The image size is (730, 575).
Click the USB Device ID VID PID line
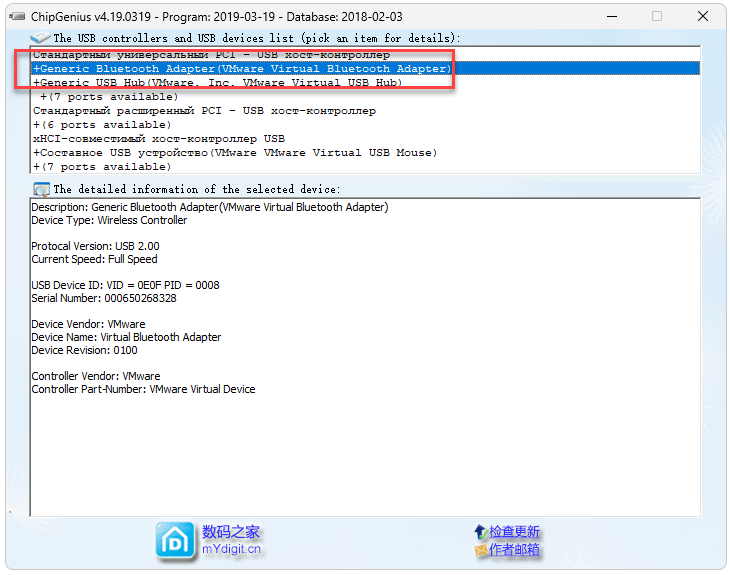[x=125, y=285]
